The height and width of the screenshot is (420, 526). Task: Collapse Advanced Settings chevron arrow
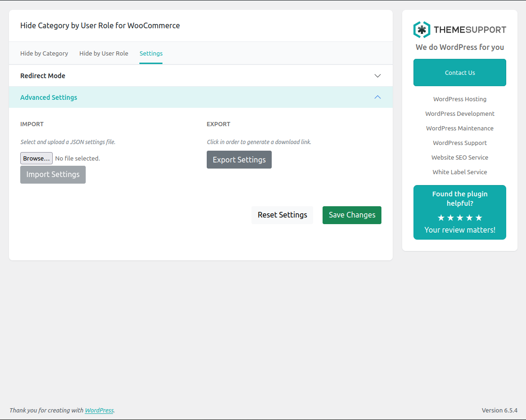tap(377, 97)
